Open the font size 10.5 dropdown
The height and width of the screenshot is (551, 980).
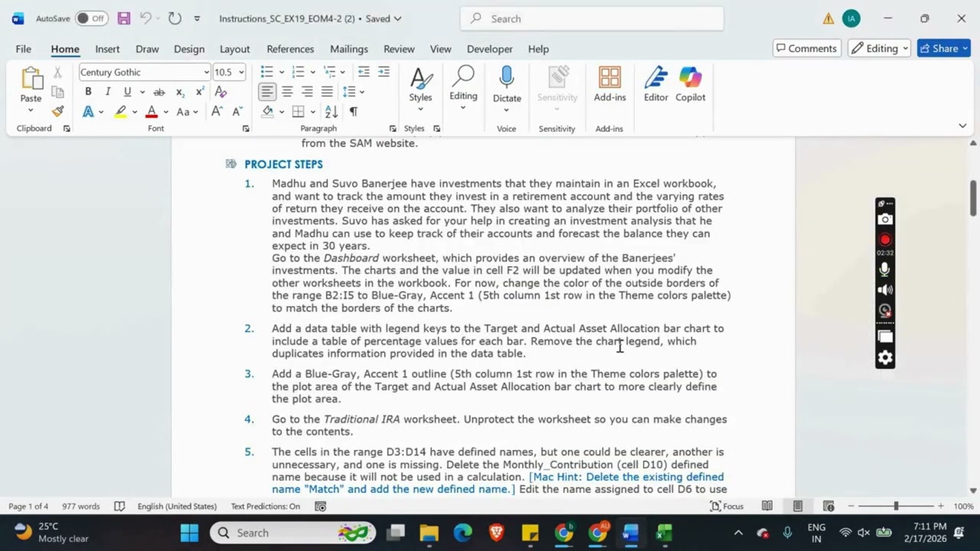241,72
